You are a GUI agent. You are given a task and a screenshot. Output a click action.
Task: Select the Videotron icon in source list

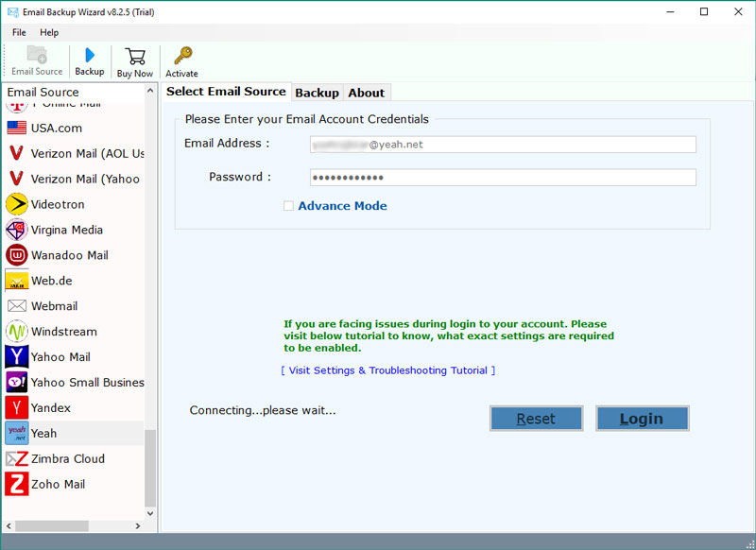pos(17,204)
